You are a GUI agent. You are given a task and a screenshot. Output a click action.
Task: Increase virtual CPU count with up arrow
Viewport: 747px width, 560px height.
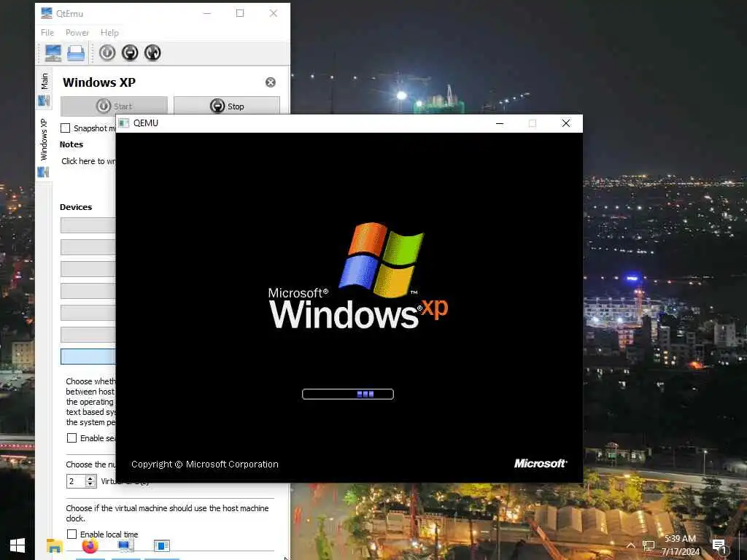click(90, 478)
